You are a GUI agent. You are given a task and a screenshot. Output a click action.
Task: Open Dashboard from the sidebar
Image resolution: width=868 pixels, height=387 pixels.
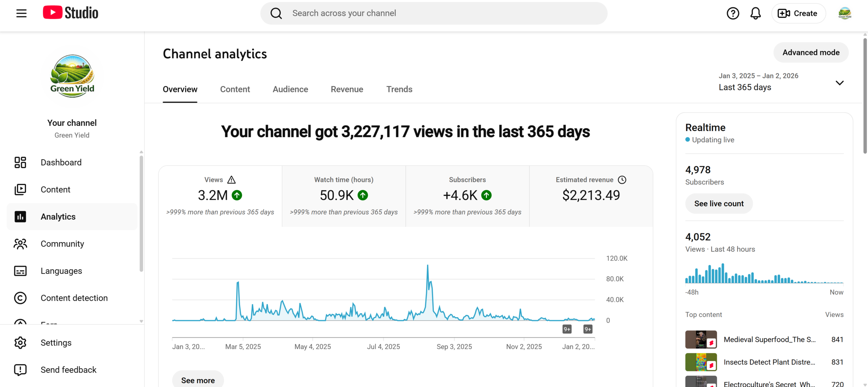click(61, 162)
